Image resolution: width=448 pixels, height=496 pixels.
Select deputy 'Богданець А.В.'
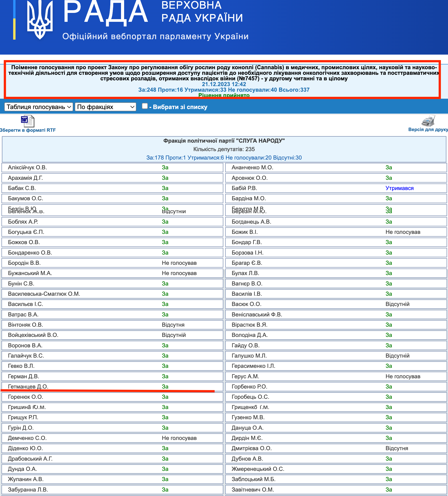coord(251,222)
